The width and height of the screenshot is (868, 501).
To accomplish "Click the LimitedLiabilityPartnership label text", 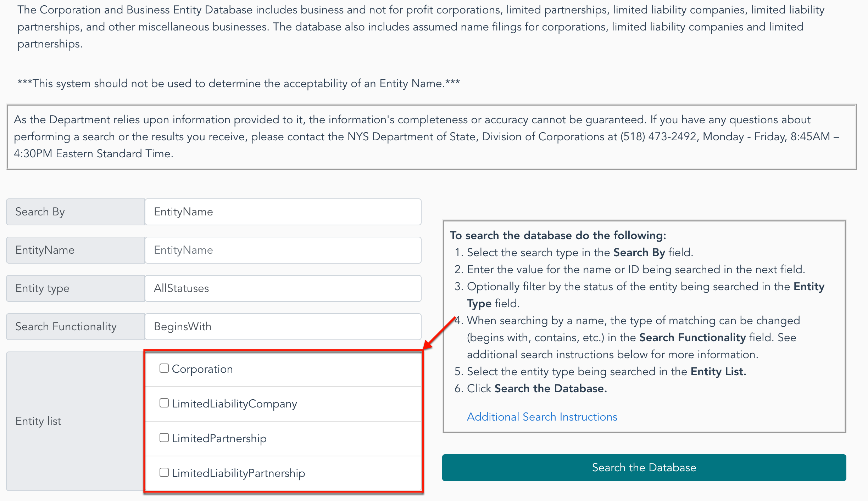I will pyautogui.click(x=238, y=473).
